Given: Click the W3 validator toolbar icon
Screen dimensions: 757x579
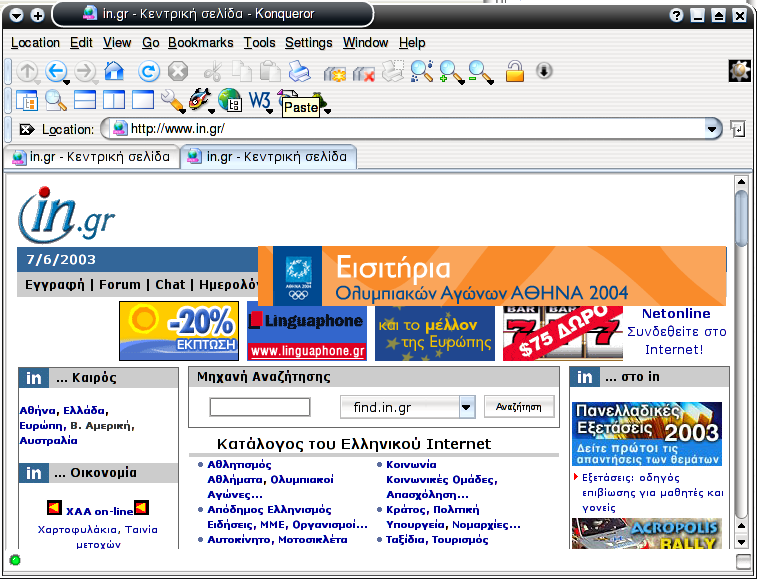Looking at the screenshot, I should pyautogui.click(x=259, y=100).
